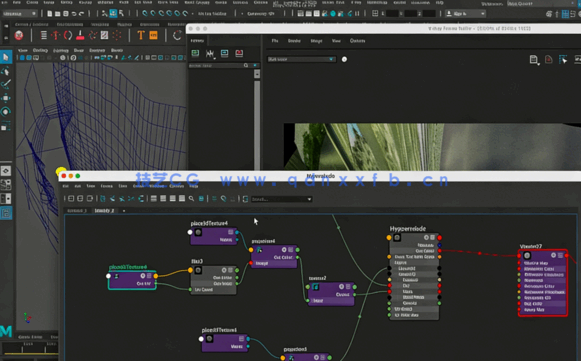Click the orange T text icon on shelf
This screenshot has height=361, width=581.
[x=140, y=35]
